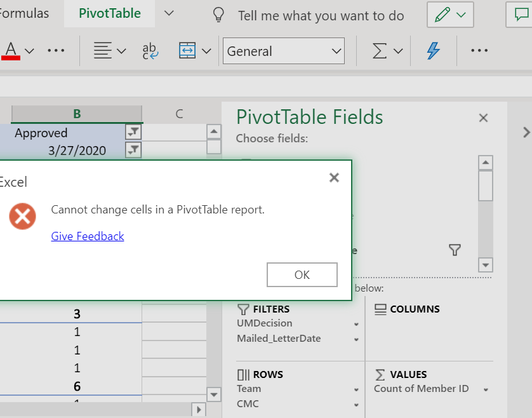Click the font color A icon
Image resolution: width=532 pixels, height=418 pixels.
[11, 51]
